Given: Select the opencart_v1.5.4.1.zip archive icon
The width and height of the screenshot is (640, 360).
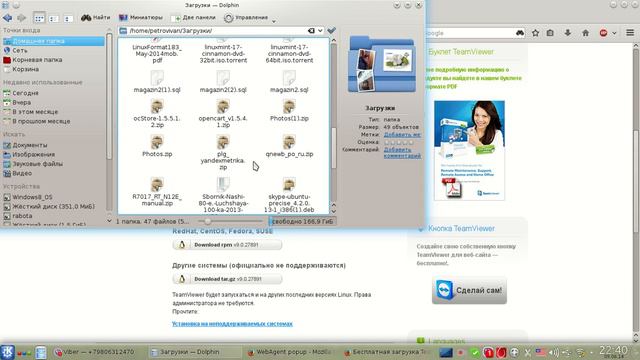Looking at the screenshot, I should (x=223, y=106).
